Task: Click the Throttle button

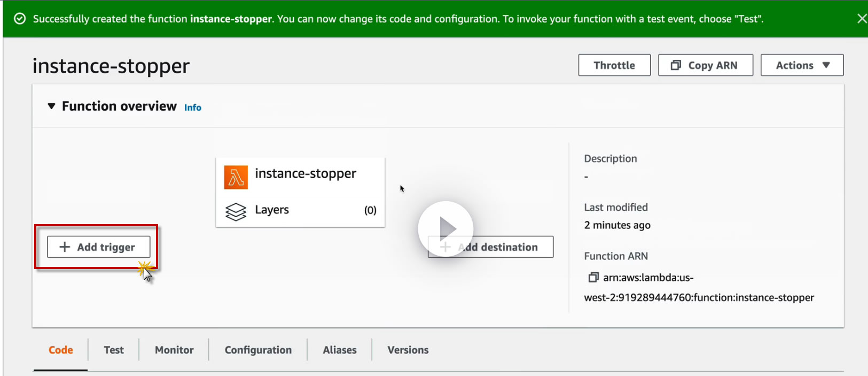Action: [x=614, y=65]
